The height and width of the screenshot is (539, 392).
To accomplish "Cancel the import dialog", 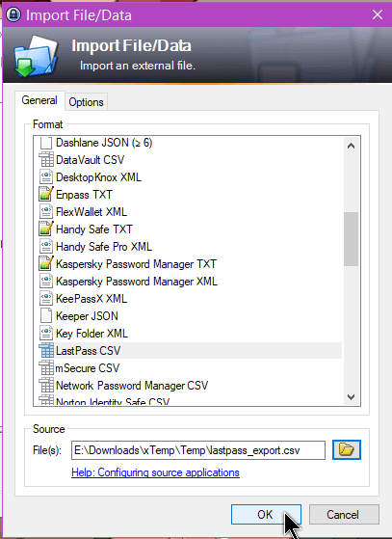I will pyautogui.click(x=344, y=515).
